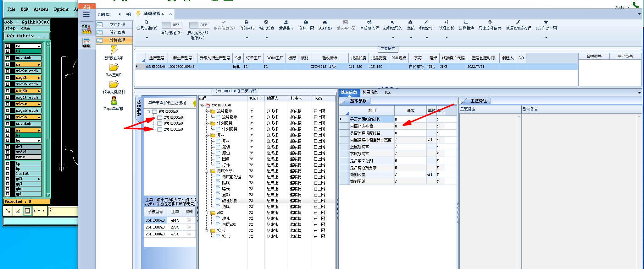
Task: Open the dropdown arrow under MI数据导入
Action: pos(393,38)
